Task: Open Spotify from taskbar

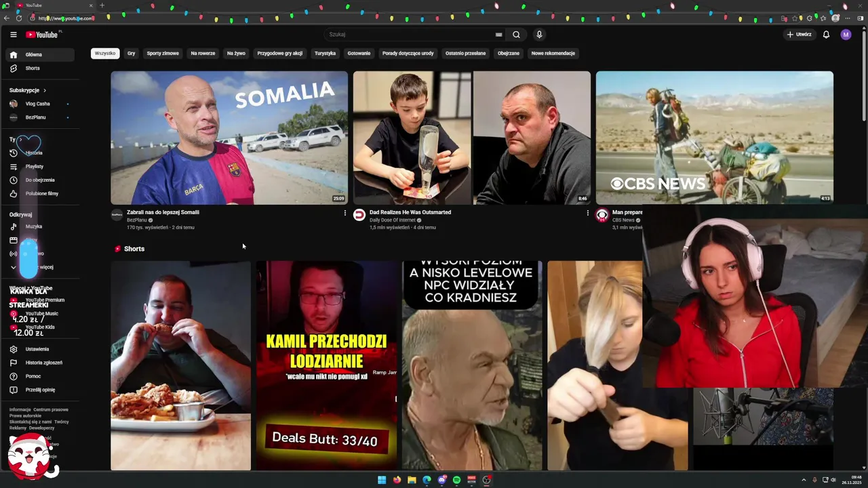Action: (456, 480)
